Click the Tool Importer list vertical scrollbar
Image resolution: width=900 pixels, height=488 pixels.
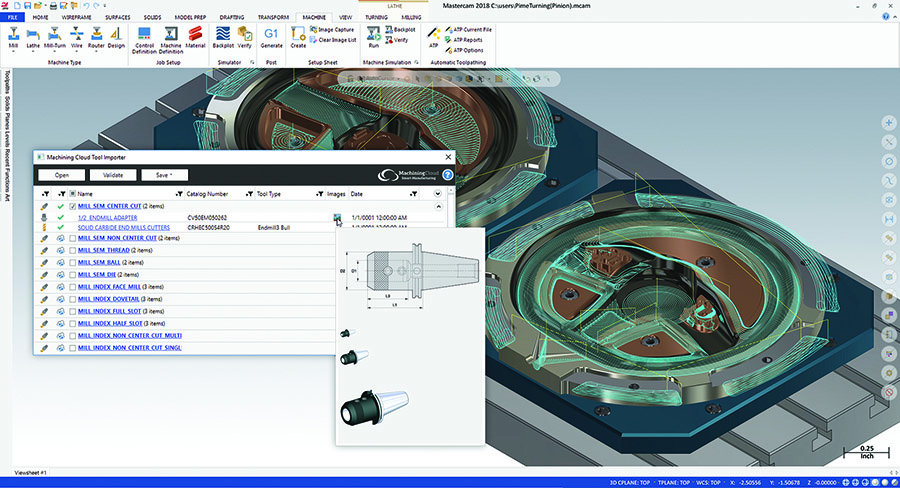(x=451, y=207)
